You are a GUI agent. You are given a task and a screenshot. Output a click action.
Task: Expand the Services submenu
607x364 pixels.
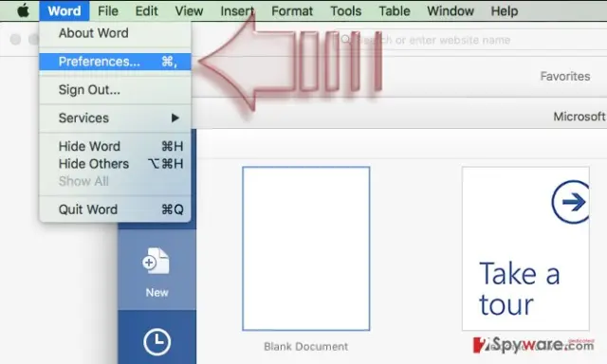click(x=115, y=118)
